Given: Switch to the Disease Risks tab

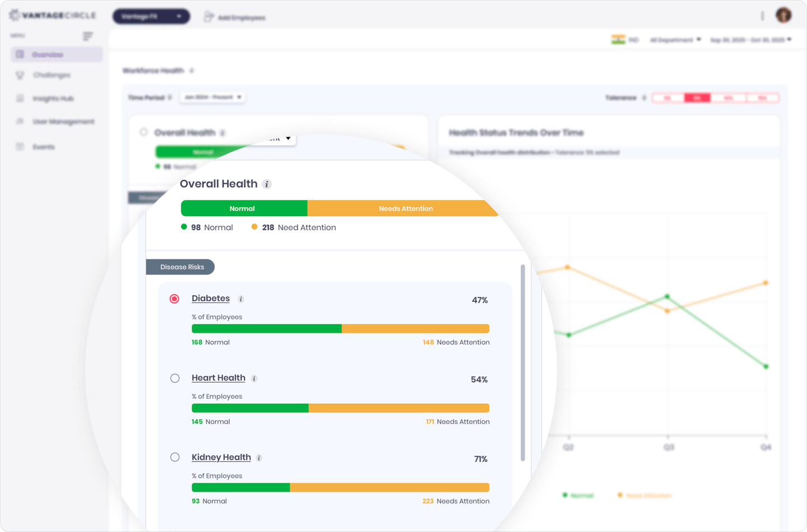Looking at the screenshot, I should [x=180, y=267].
